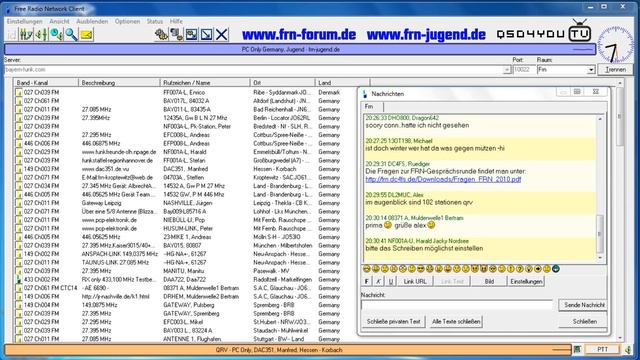Click Einstellungen button in Nachrichten window
Screen dimensions: 640x360
point(526,281)
